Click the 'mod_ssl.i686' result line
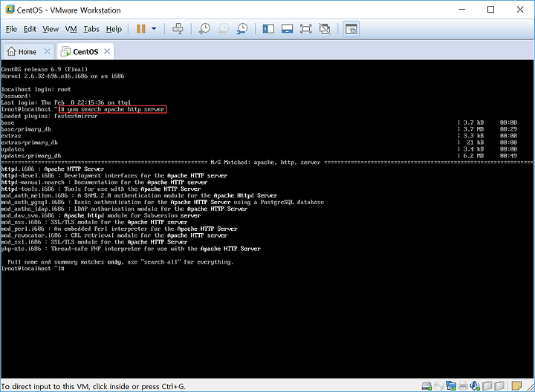The width and height of the screenshot is (535, 392). [94, 242]
